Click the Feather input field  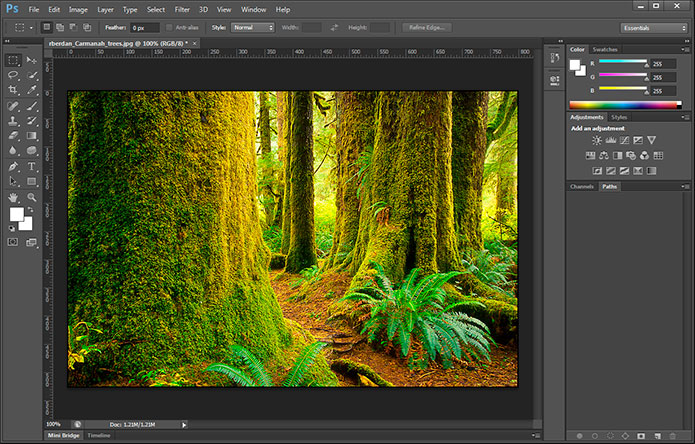(x=145, y=27)
